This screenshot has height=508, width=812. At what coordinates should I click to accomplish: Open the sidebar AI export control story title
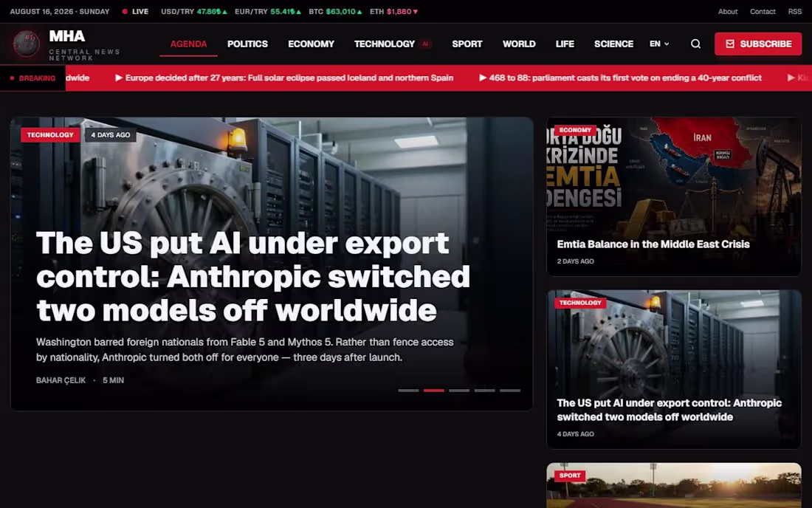point(669,410)
